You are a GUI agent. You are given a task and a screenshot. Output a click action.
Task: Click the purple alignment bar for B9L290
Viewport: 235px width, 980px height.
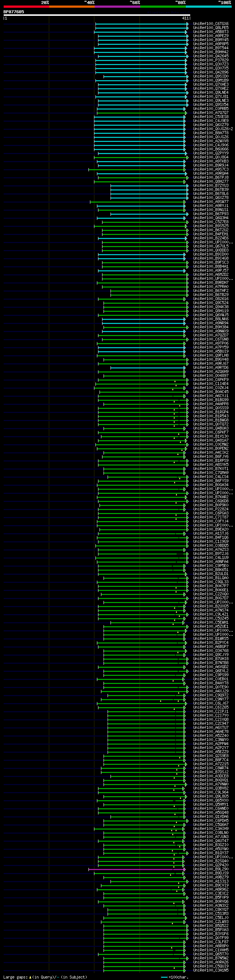[x=137, y=869]
